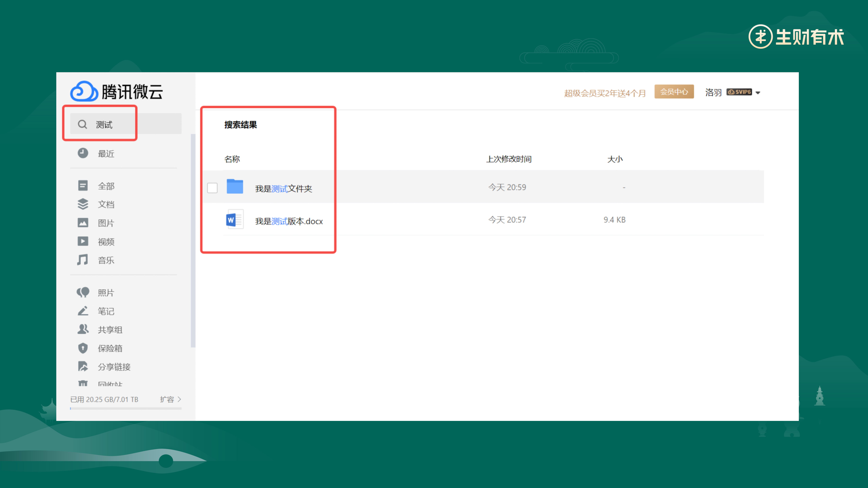Click the 笔记 pencil icon
Viewport: 868px width, 488px height.
click(83, 311)
